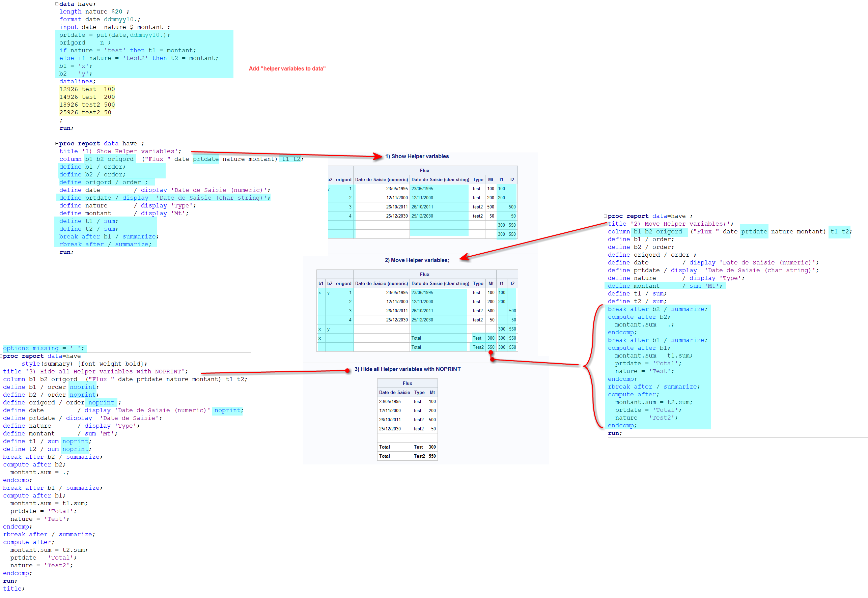This screenshot has height=598, width=868.
Task: Click the '2) Move Helper variables;' output title
Action: coord(417,260)
